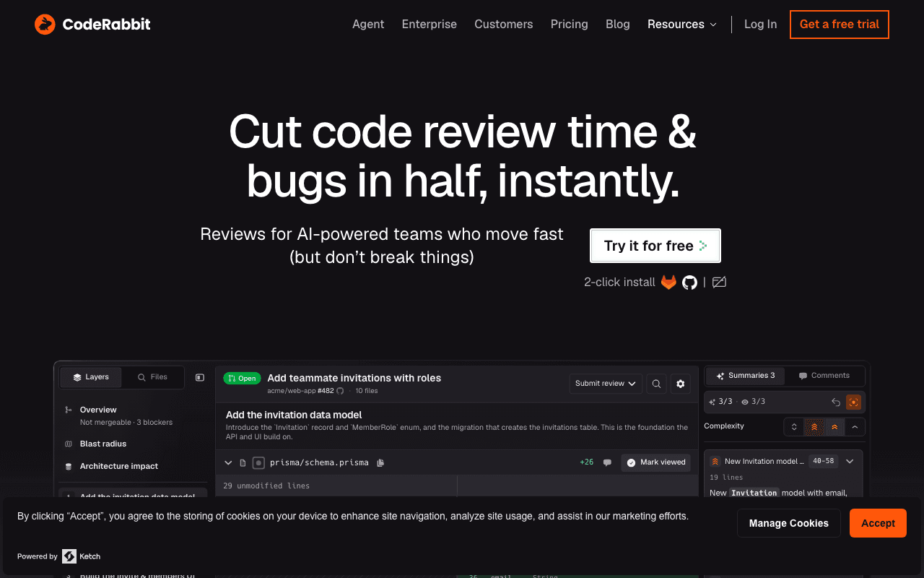
Task: Click the "Powered by" text in banner
Action: [38, 556]
